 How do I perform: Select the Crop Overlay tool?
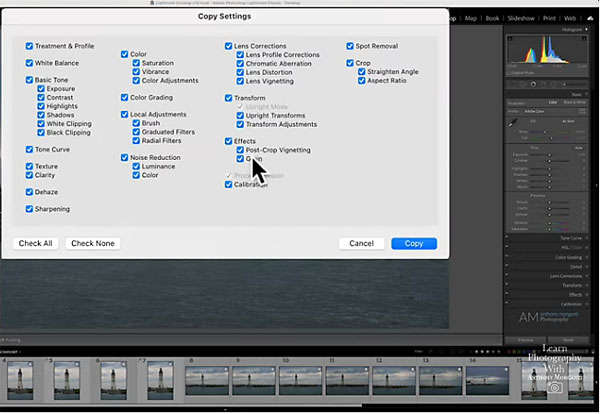click(512, 84)
